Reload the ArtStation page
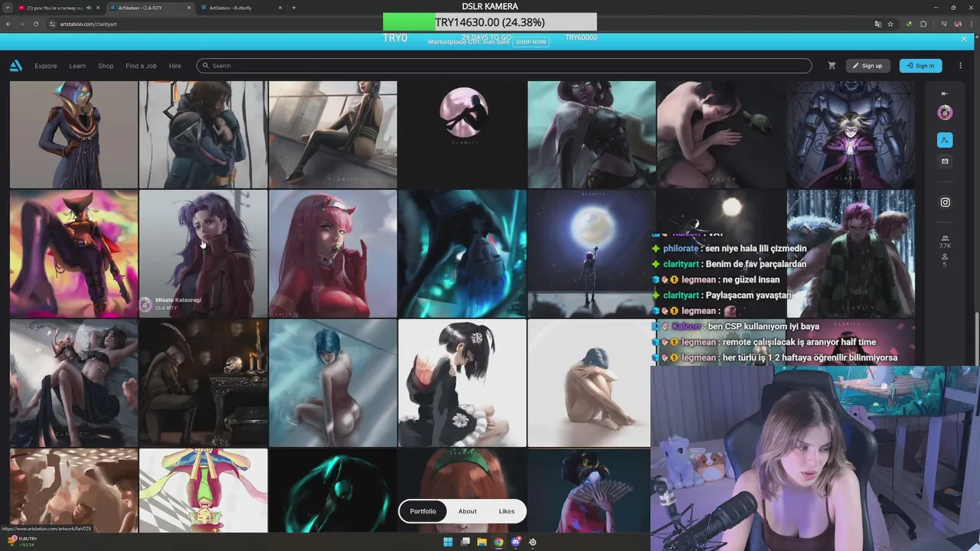980x551 pixels. pyautogui.click(x=35, y=24)
